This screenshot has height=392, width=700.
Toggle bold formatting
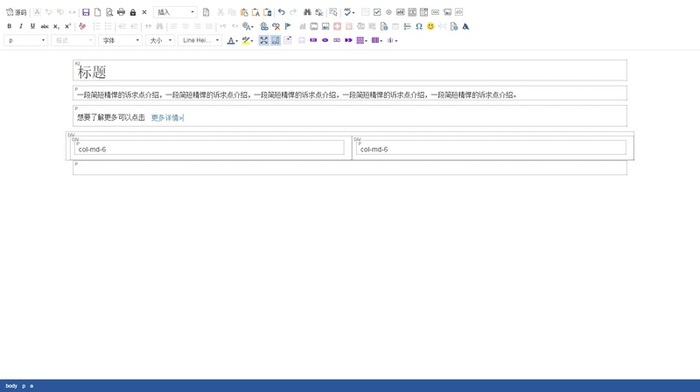9,26
